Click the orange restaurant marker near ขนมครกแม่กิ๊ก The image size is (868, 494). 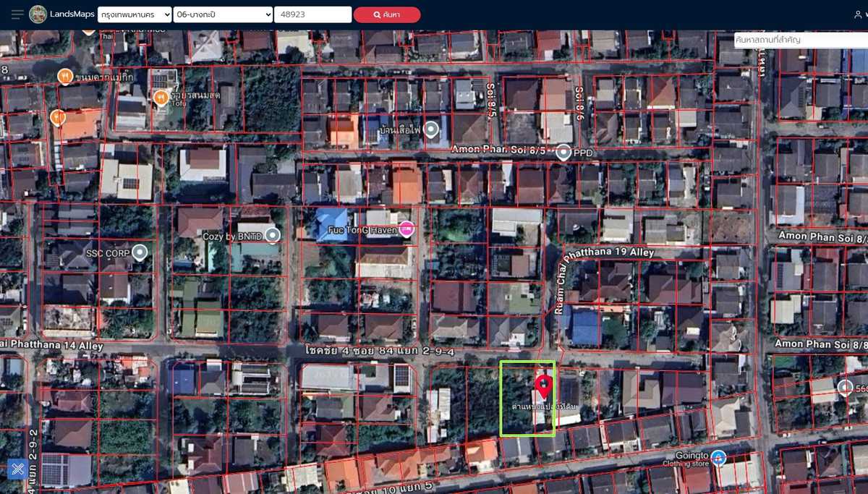tap(65, 75)
